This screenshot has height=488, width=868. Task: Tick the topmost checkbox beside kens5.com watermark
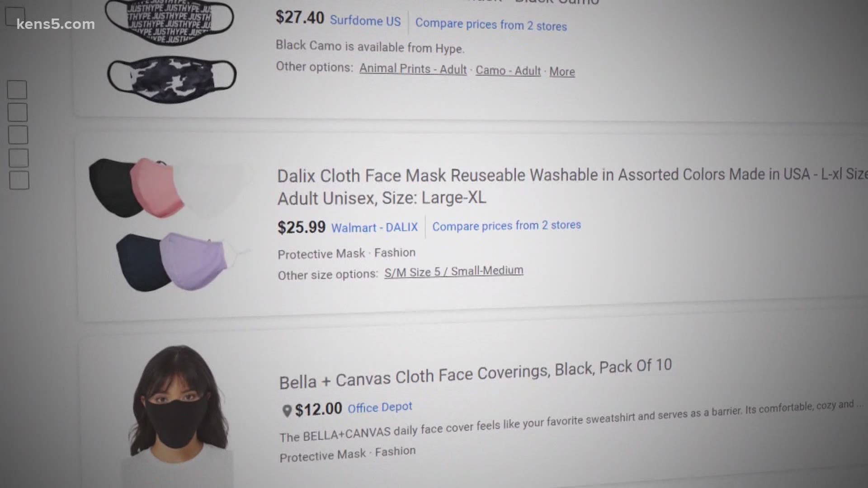pos(15,16)
